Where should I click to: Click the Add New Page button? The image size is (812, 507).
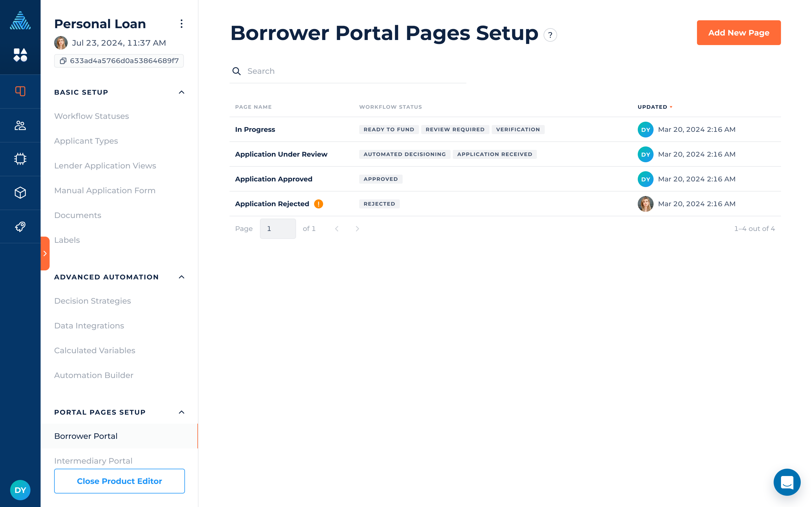(x=738, y=32)
